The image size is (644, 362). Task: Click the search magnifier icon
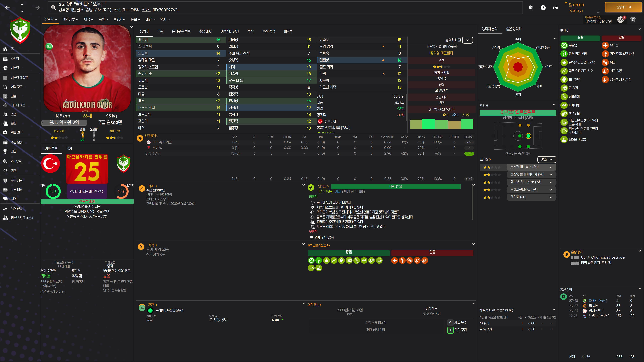pyautogui.click(x=53, y=7)
